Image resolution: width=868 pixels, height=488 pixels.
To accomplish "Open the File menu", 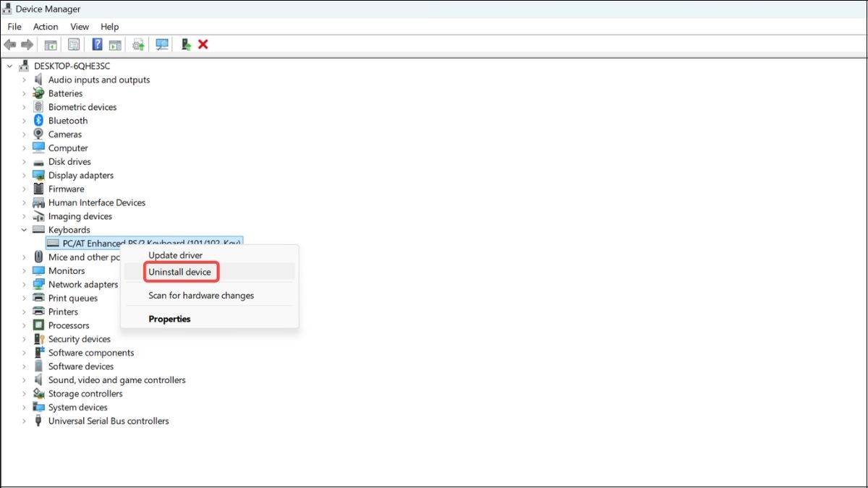I will point(14,27).
